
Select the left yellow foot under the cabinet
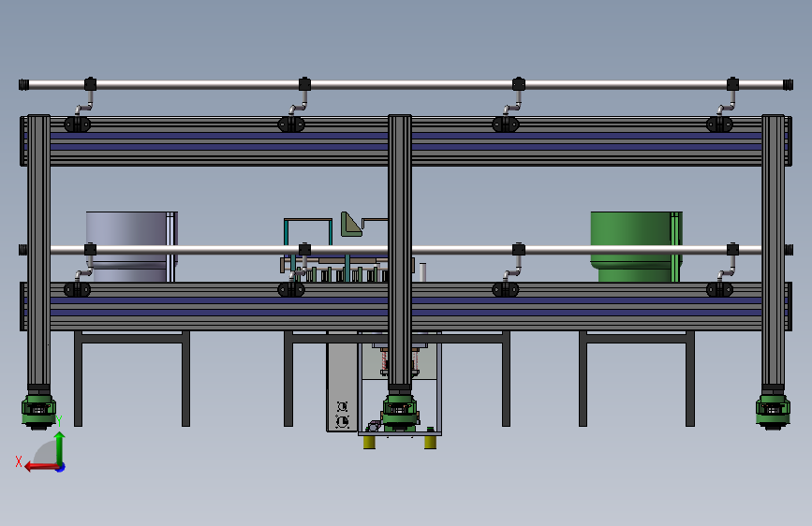click(369, 443)
